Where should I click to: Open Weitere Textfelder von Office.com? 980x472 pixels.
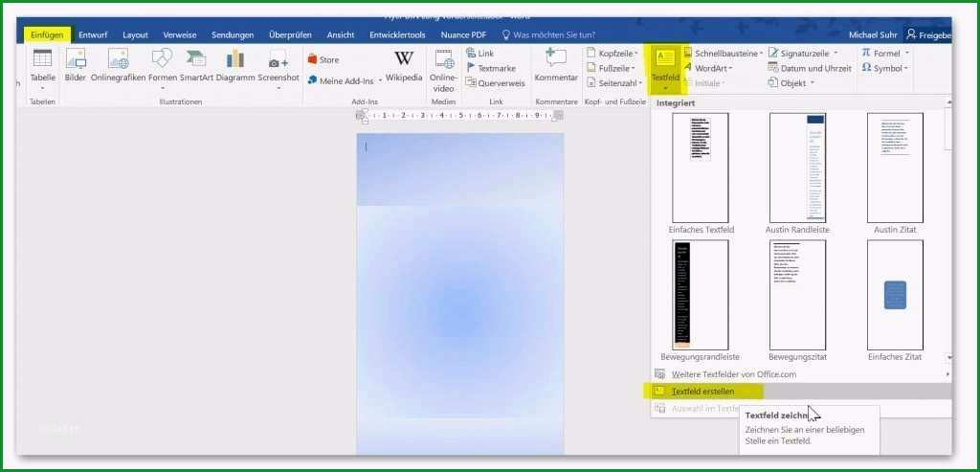[x=801, y=374]
